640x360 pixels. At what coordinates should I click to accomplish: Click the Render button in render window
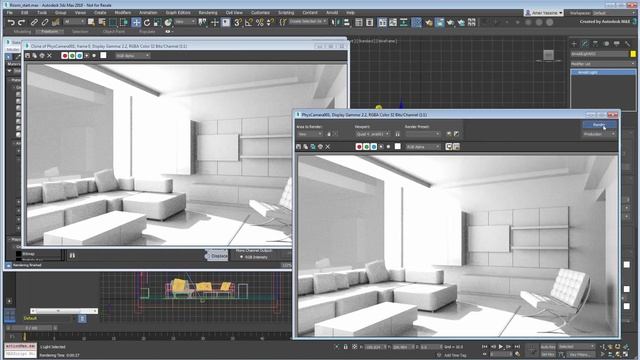pos(599,124)
